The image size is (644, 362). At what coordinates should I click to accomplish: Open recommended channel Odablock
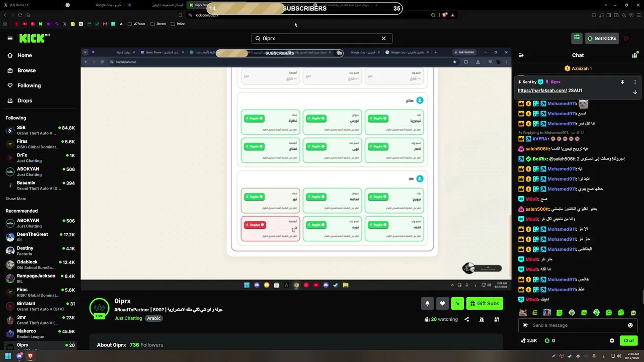click(40, 264)
